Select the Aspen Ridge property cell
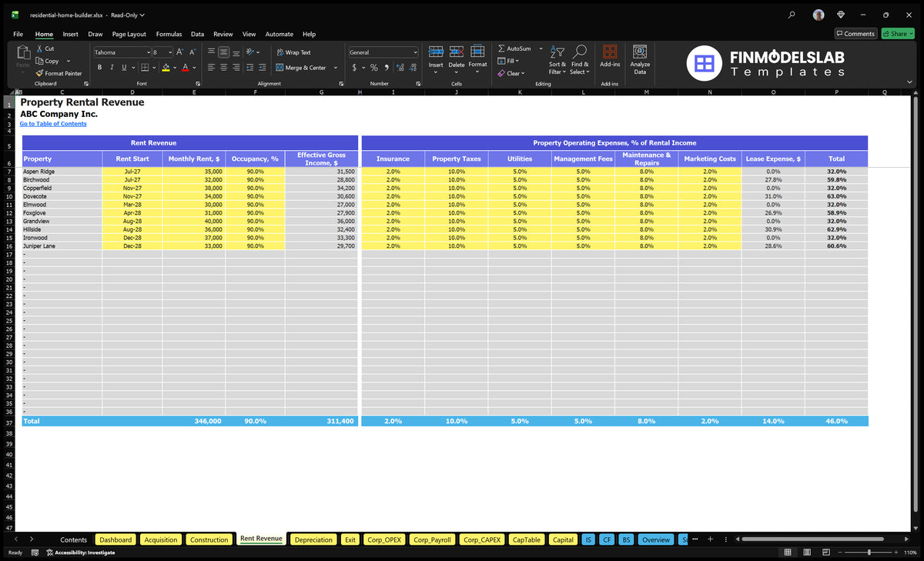 (x=62, y=172)
